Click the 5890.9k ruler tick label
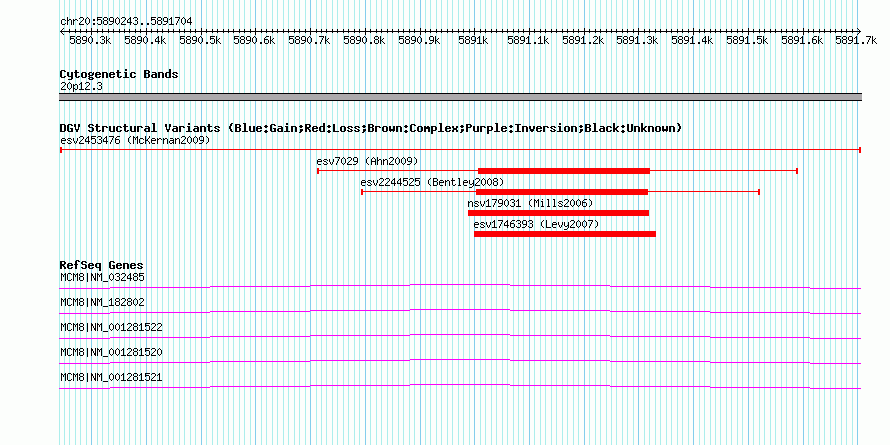Viewport: 890px width, 445px height. [419, 40]
